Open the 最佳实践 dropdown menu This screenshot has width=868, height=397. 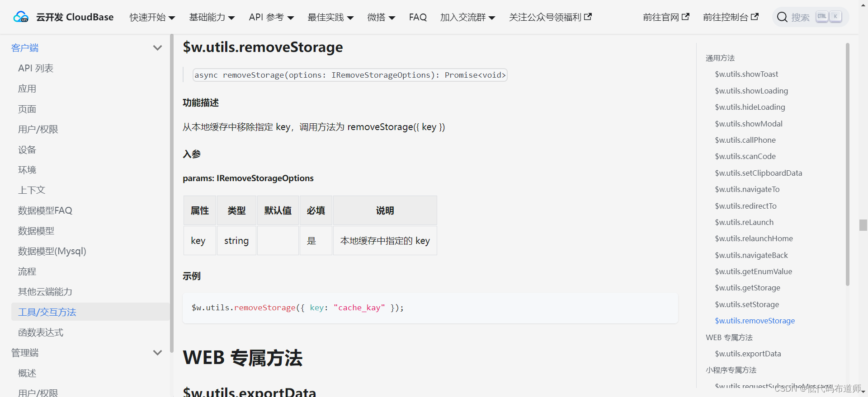coord(330,17)
